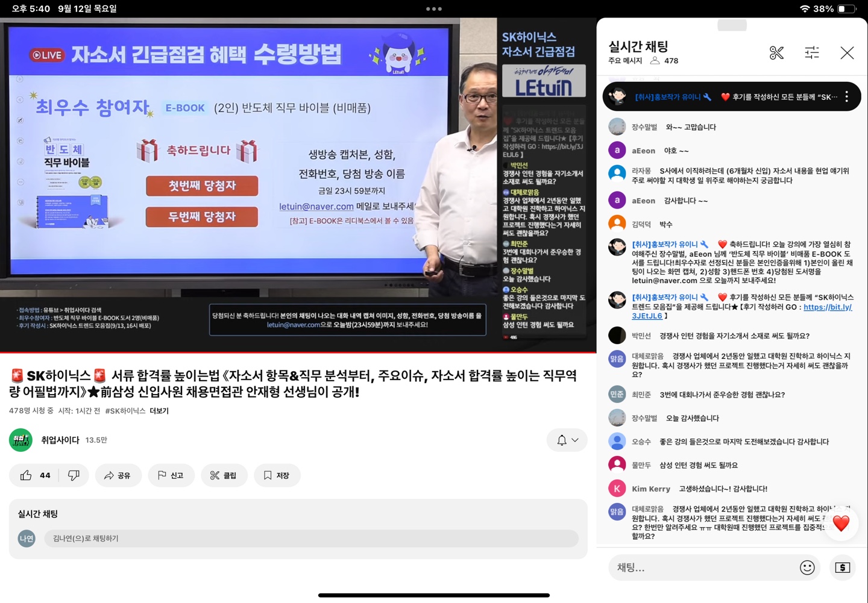
Task: Tap Kim Kerry pink K avatar
Action: (617, 488)
